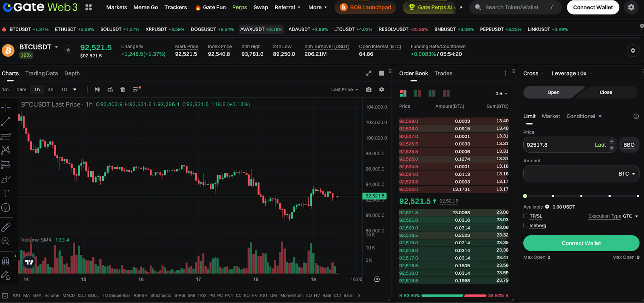Expand the chart to fullscreen
Viewport: 644px width, 303px height.
(369, 73)
